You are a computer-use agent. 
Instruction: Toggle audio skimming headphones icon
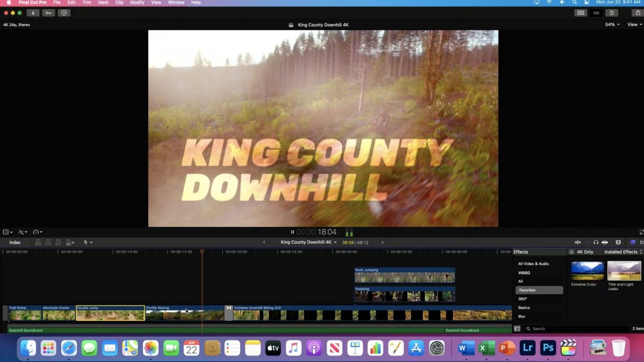click(x=596, y=242)
